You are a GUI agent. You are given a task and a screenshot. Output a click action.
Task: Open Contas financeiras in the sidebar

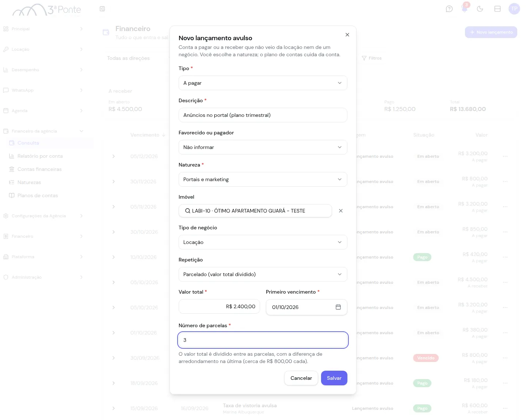click(49, 169)
